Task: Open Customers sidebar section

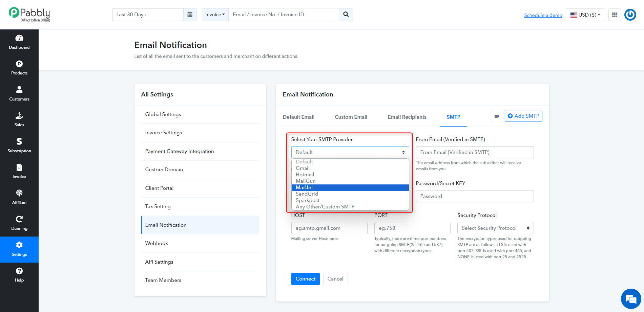Action: pyautogui.click(x=19, y=94)
